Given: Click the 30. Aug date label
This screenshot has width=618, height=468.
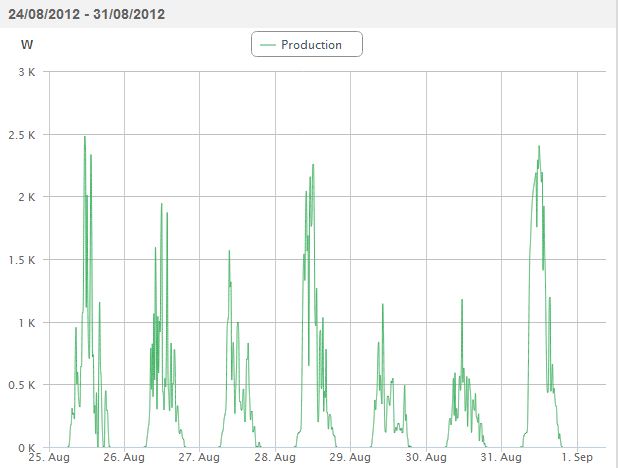Looking at the screenshot, I should (426, 457).
